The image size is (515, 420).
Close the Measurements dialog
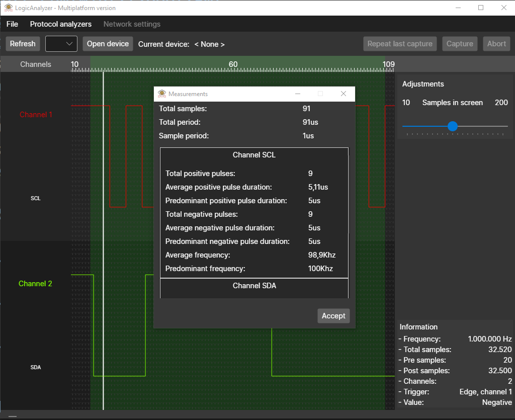344,94
